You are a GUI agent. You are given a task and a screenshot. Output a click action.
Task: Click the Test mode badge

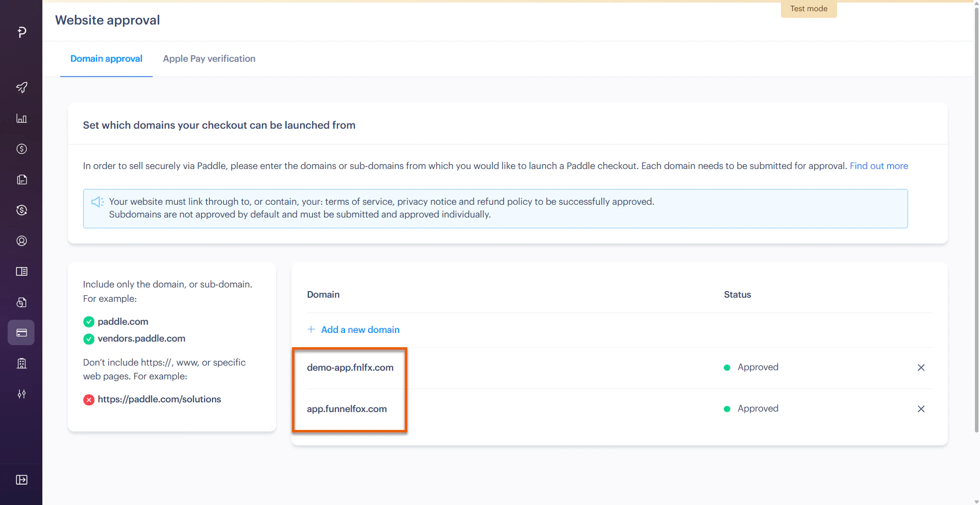click(x=808, y=9)
